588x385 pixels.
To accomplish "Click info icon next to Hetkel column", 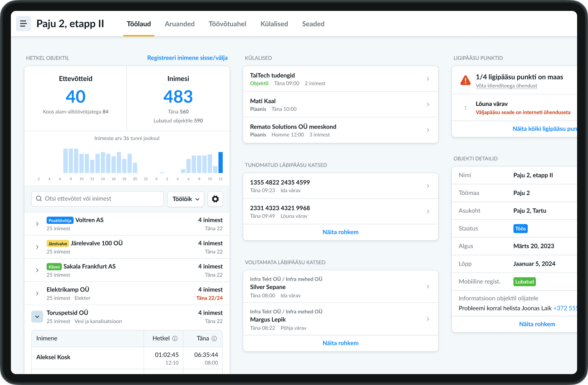I will point(175,338).
